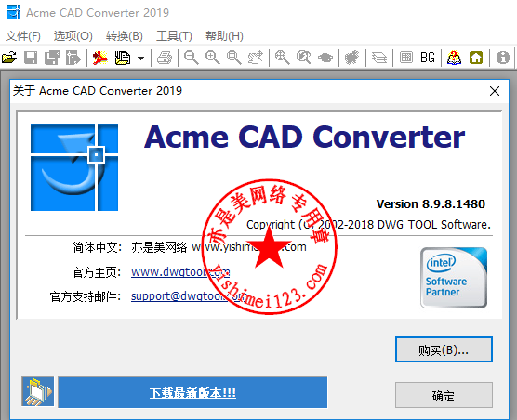Viewport: 517px width, 420px height.
Task: Click the Intel Software Partner badge
Action: coord(454,278)
